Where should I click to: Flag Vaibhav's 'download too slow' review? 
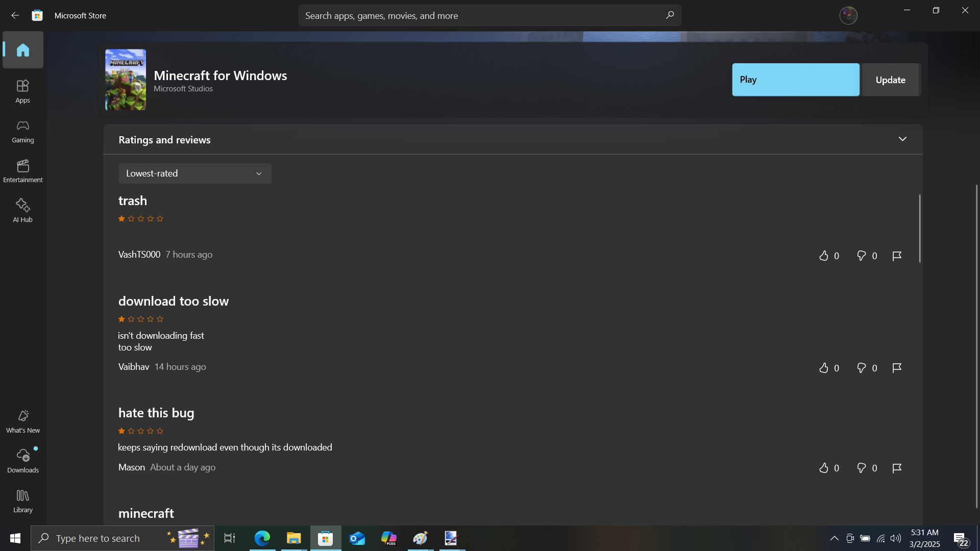click(x=897, y=368)
